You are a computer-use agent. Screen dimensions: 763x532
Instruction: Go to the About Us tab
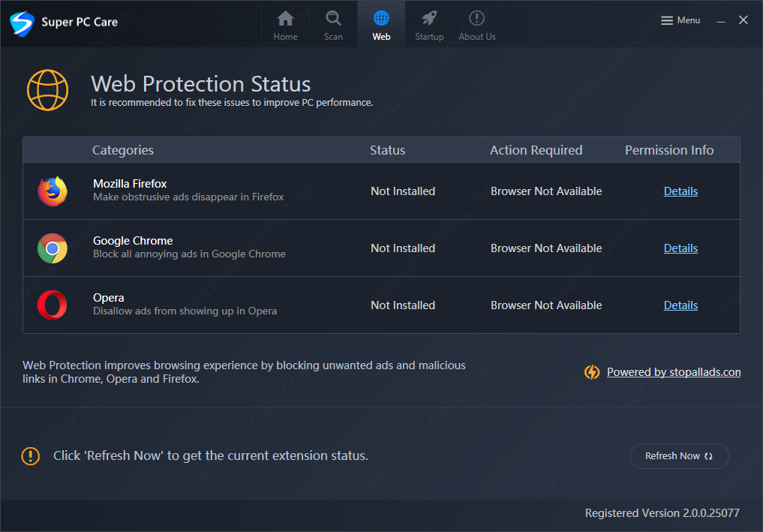(477, 26)
